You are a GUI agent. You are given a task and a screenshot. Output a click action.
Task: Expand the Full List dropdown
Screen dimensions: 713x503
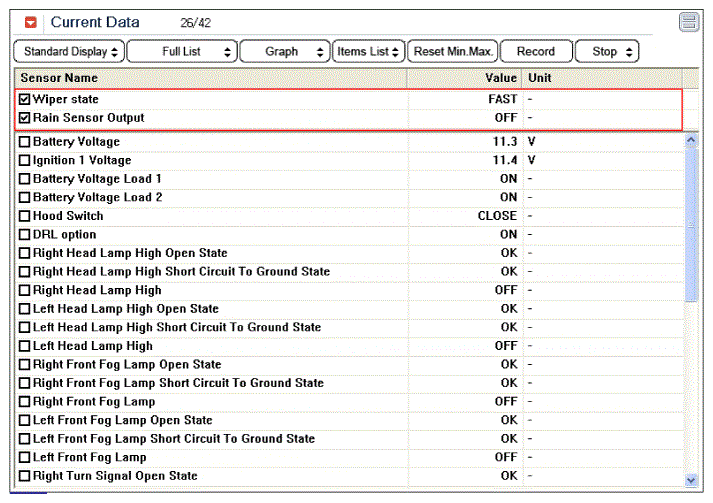(182, 51)
